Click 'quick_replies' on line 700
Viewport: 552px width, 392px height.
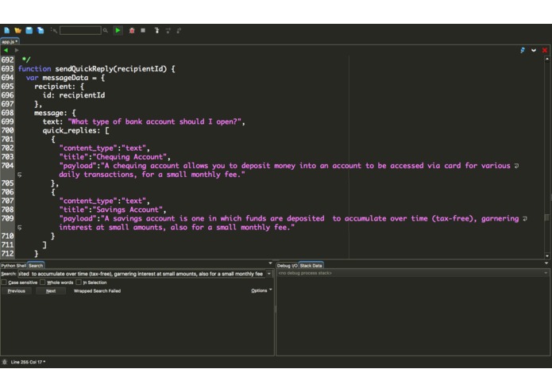tap(69, 131)
